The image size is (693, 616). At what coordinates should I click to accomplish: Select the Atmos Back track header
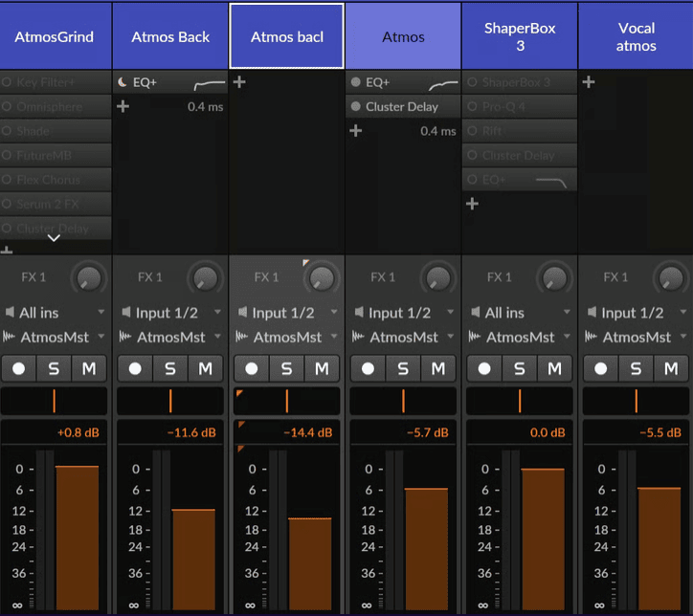(170, 36)
